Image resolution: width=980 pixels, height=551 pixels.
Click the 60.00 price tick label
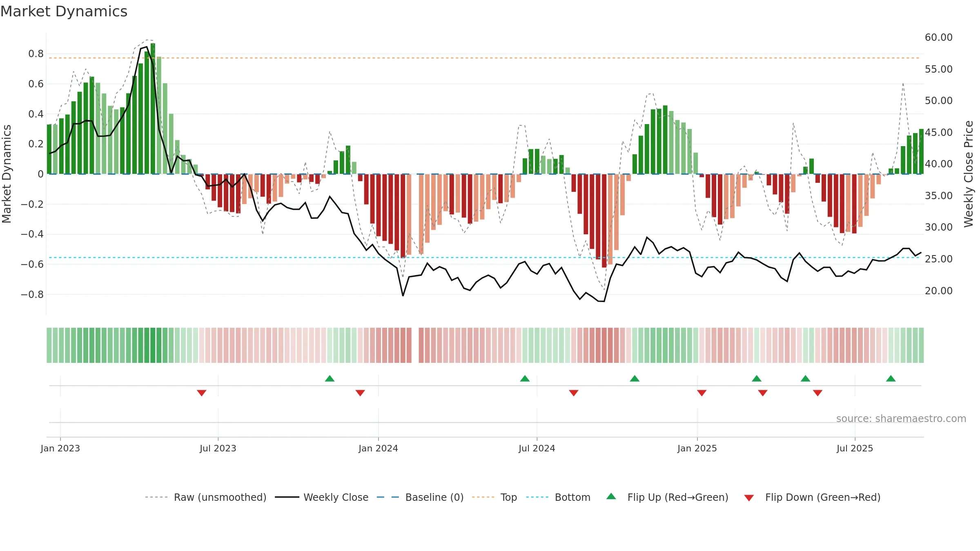939,37
